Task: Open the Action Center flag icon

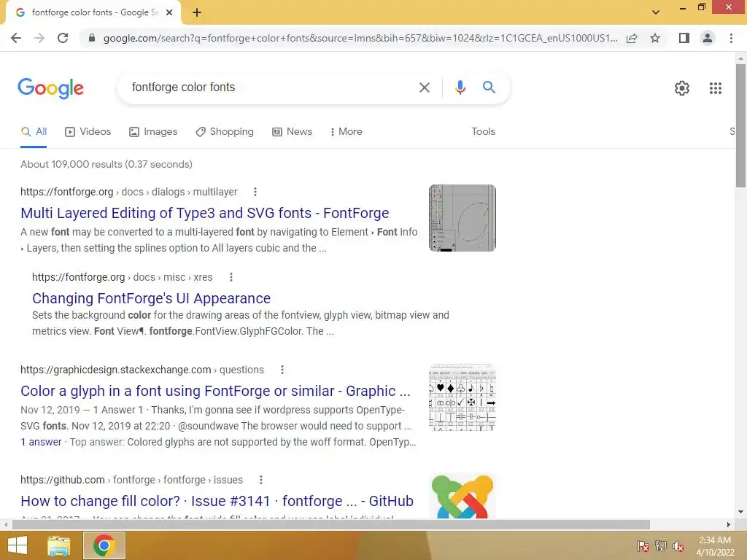Action: 643,546
